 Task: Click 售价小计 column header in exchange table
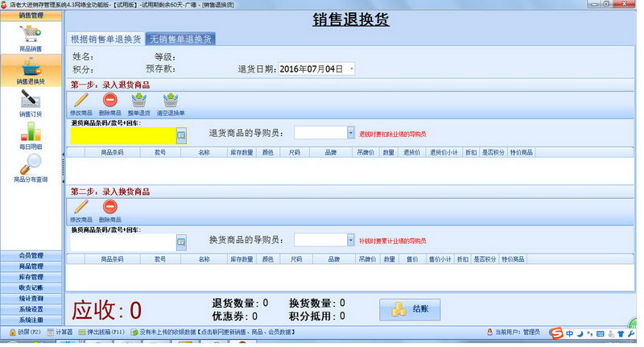click(x=440, y=259)
